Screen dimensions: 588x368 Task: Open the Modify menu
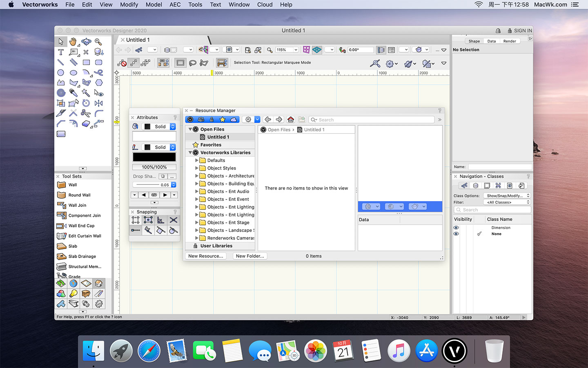coord(129,4)
